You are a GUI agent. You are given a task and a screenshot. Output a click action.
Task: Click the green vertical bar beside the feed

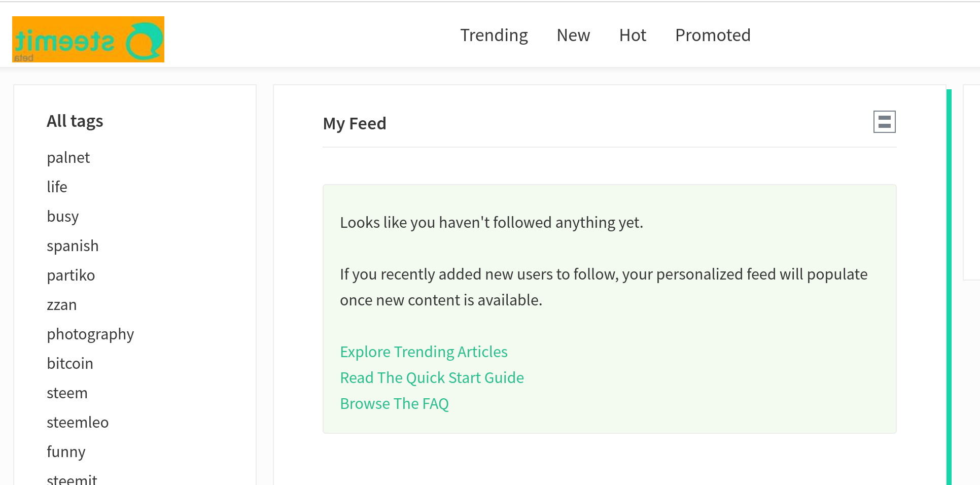[x=949, y=287]
